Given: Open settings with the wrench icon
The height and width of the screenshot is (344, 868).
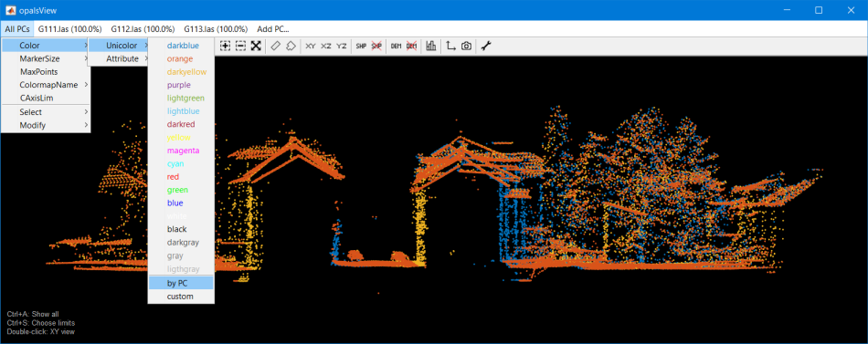Looking at the screenshot, I should point(485,46).
